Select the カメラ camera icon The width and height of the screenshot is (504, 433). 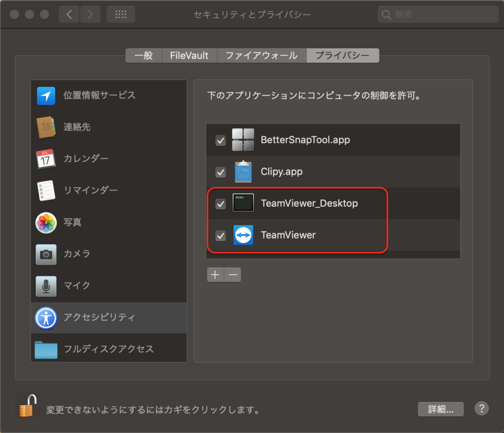click(x=46, y=254)
